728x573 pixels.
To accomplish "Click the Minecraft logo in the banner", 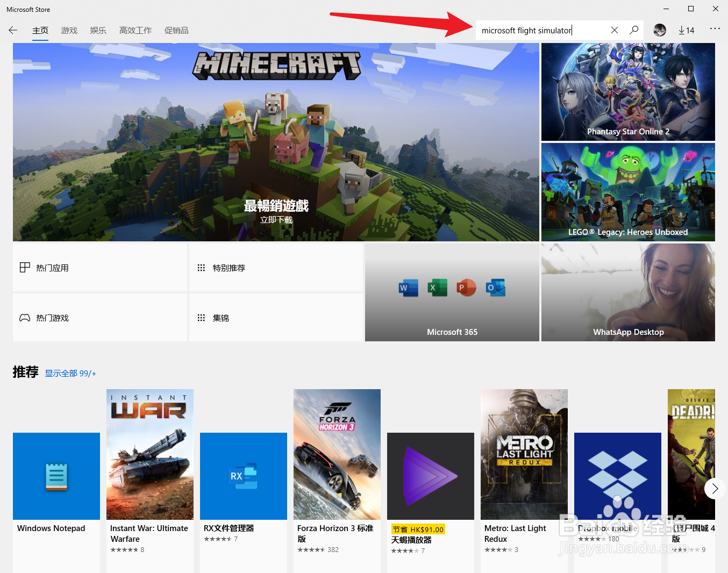I will point(277,66).
